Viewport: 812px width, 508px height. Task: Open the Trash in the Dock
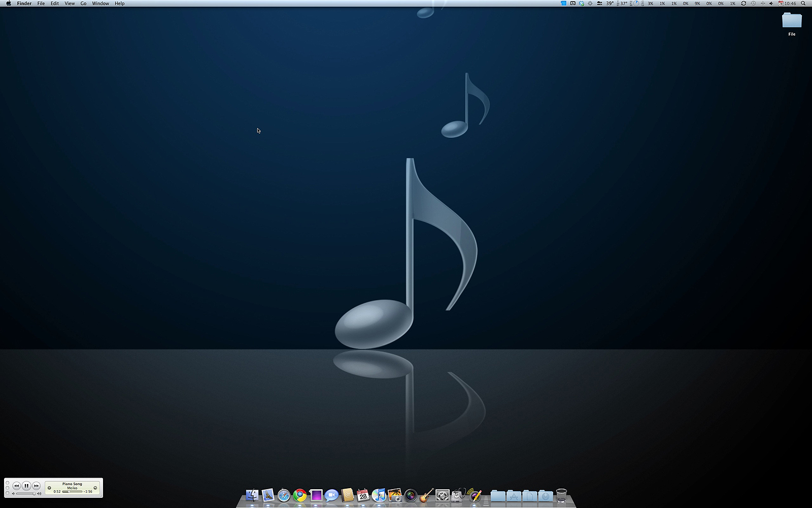click(561, 495)
